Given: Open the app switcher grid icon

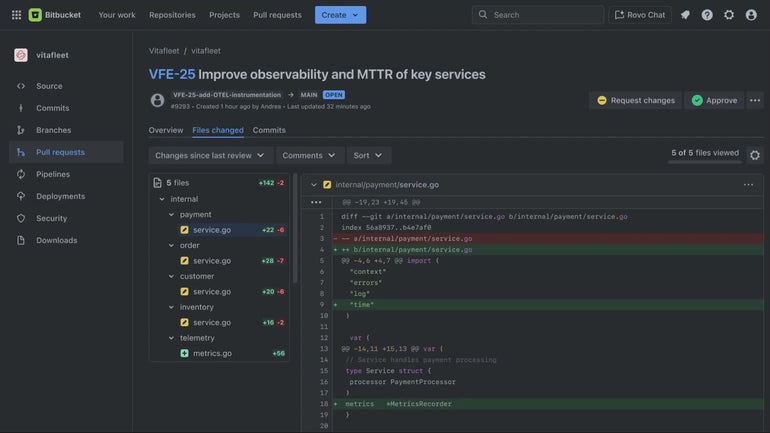Looking at the screenshot, I should point(16,15).
